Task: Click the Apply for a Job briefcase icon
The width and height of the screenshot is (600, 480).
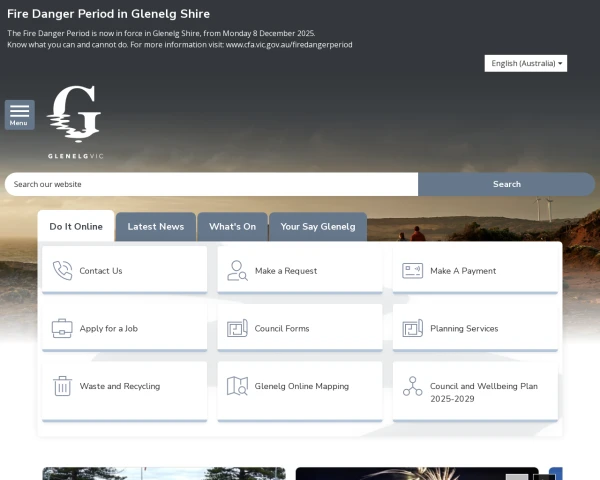Action: pyautogui.click(x=62, y=328)
